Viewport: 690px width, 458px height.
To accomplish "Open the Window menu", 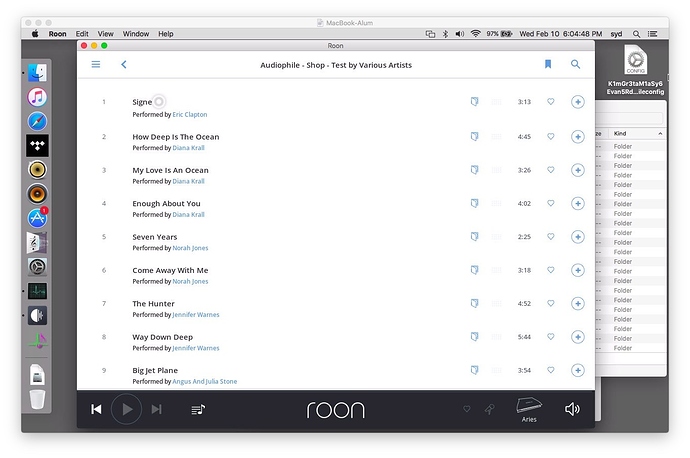I will 136,34.
